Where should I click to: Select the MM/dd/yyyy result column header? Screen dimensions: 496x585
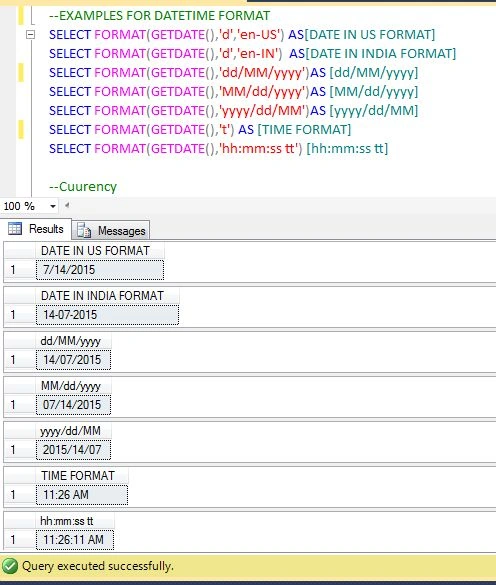click(x=74, y=386)
